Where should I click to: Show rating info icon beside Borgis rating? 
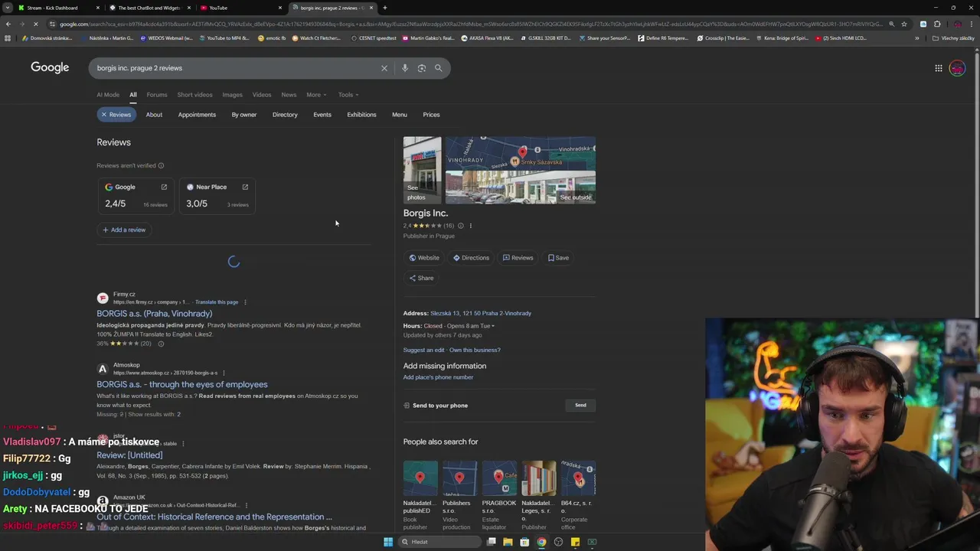tap(460, 226)
